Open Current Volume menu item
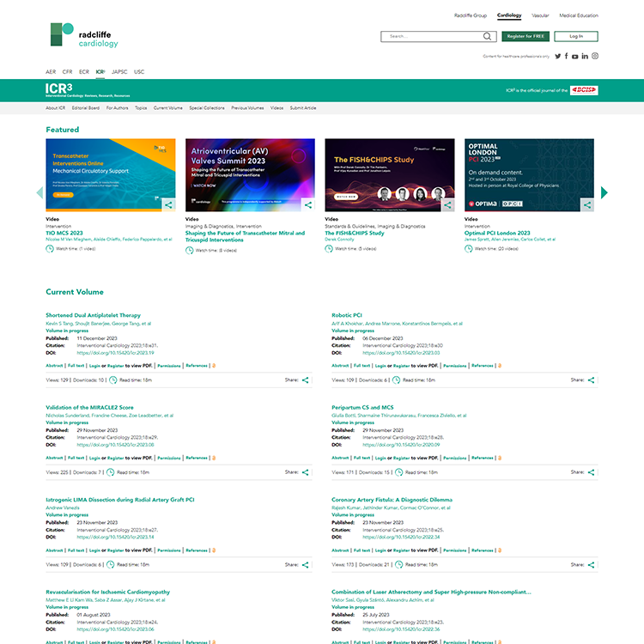This screenshot has height=644, width=644. 168,108
